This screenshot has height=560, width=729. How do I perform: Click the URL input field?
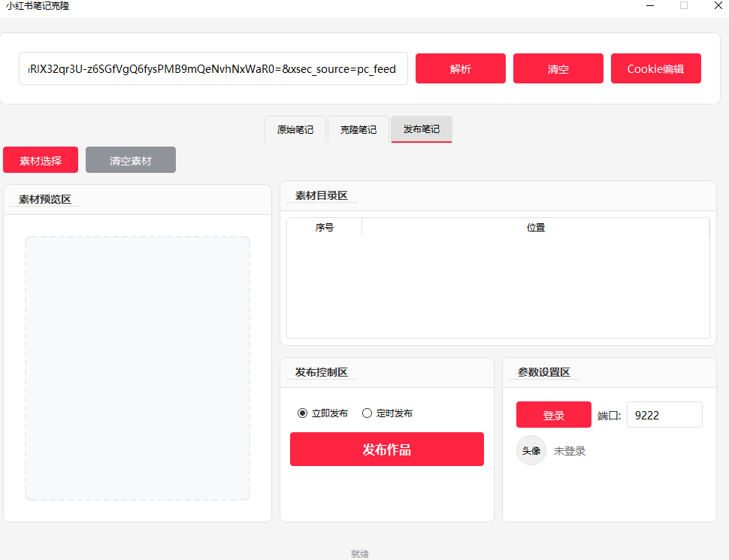click(213, 68)
